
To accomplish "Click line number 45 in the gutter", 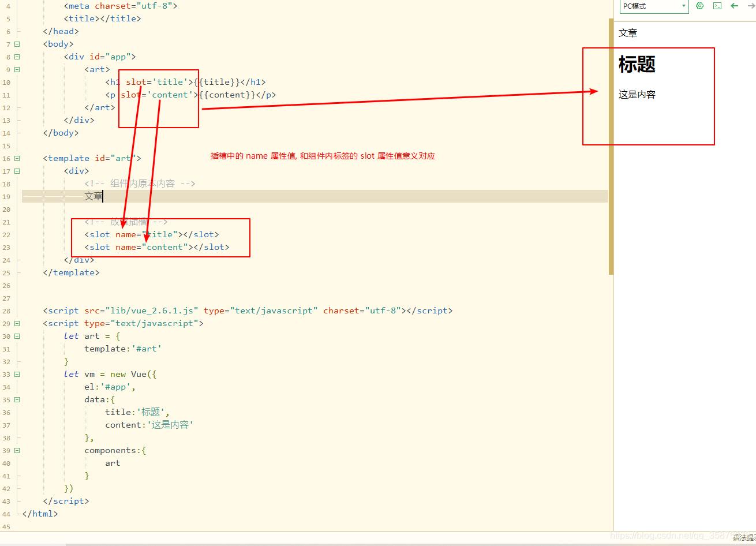I will pos(6,526).
